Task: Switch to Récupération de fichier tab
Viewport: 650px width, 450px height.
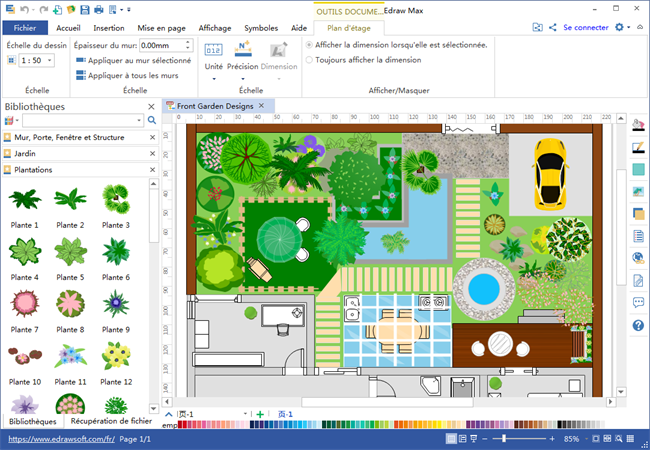Action: click(x=112, y=421)
